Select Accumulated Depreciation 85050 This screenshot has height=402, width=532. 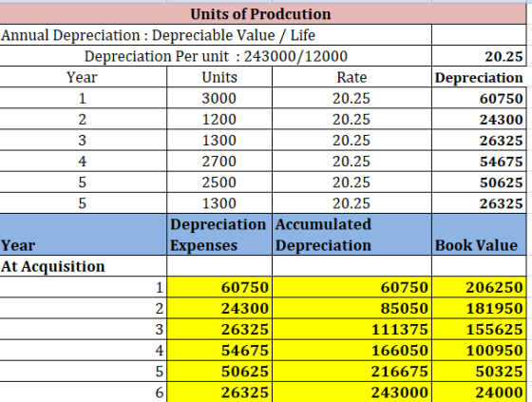(x=351, y=308)
